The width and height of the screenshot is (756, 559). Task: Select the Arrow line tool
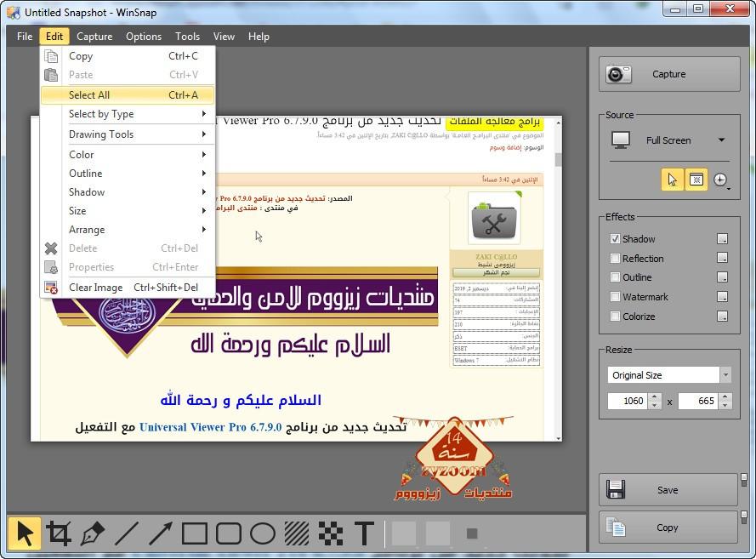pos(161,533)
